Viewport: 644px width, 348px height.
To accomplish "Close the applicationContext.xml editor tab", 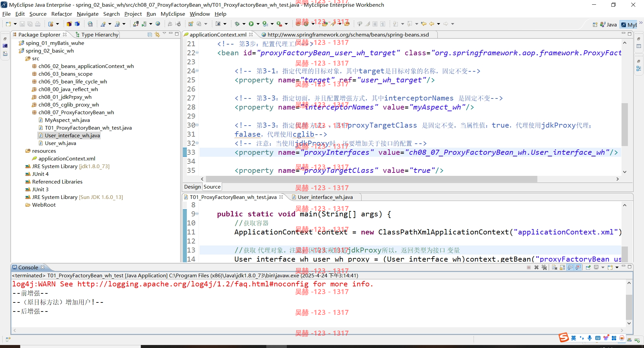I will click(251, 34).
